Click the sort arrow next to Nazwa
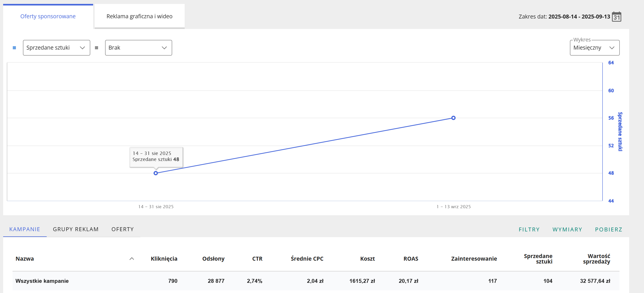This screenshot has height=293, width=644. coord(132,259)
